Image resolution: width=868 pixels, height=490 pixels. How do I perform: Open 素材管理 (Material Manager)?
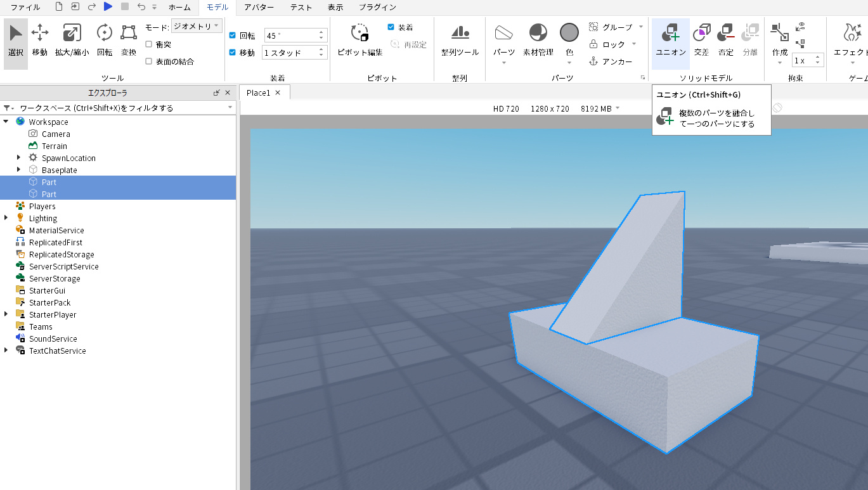(538, 38)
